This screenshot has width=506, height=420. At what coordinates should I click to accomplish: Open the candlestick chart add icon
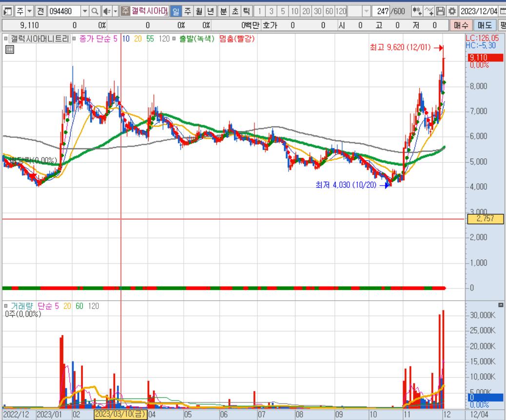click(x=417, y=11)
